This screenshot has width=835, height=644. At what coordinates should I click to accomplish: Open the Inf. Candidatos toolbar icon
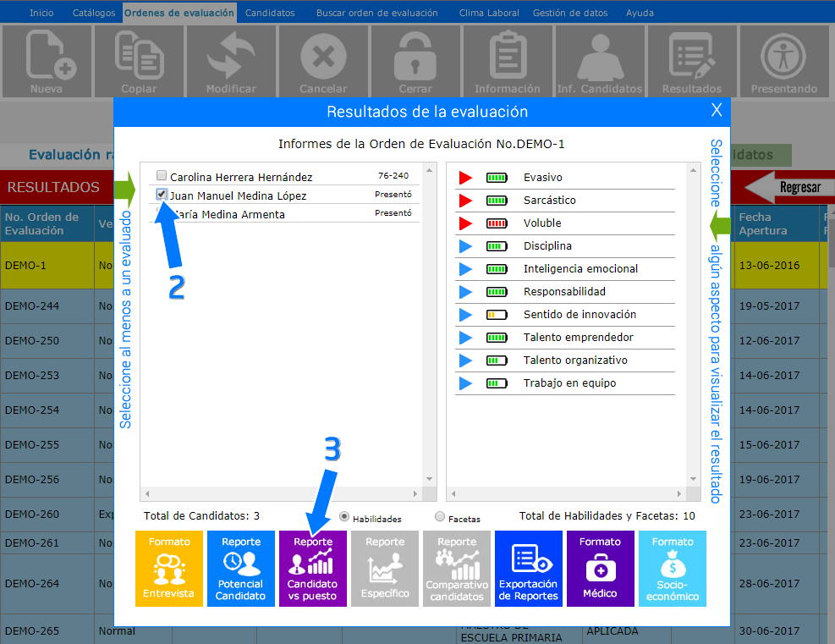(x=600, y=61)
